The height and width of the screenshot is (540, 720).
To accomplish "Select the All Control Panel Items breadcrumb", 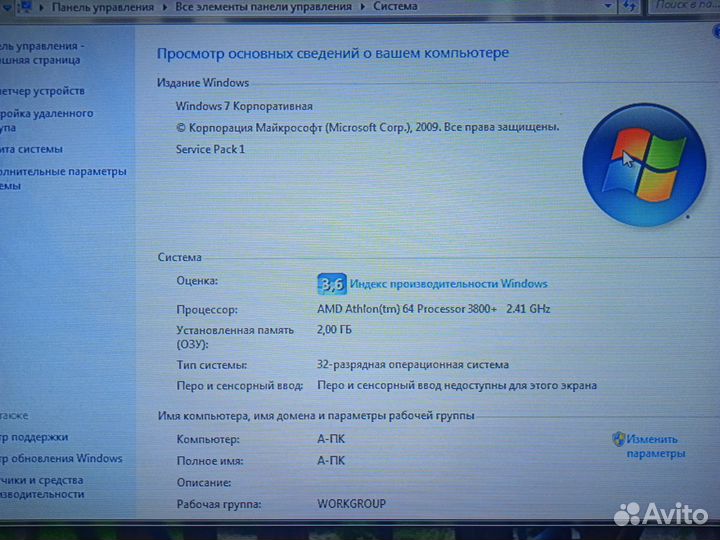I will pos(264,7).
